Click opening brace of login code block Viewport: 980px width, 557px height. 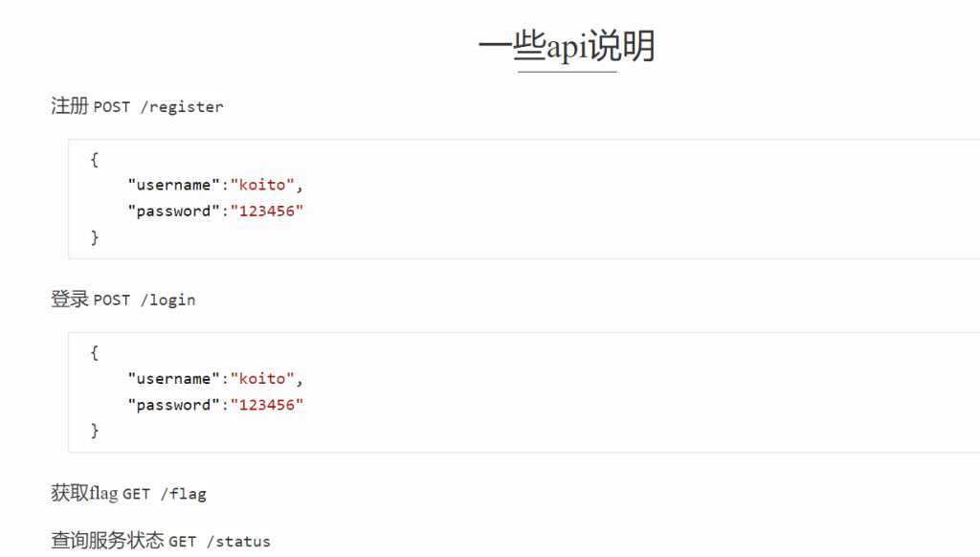coord(95,352)
